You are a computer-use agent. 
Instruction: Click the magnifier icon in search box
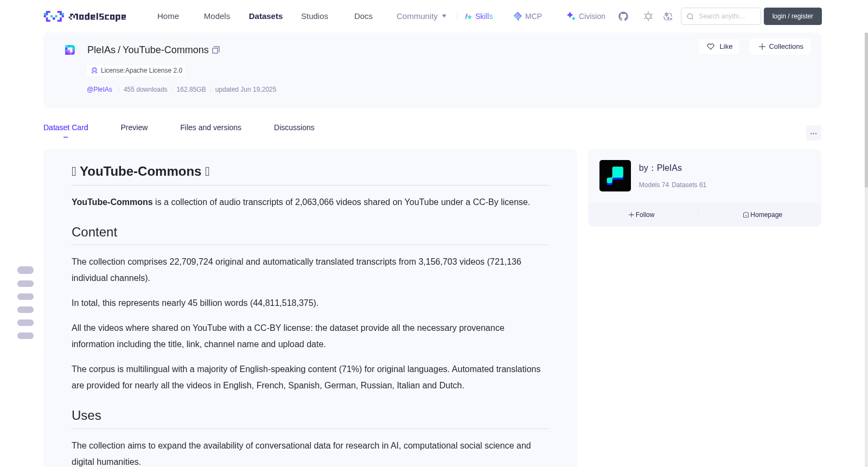(x=690, y=16)
